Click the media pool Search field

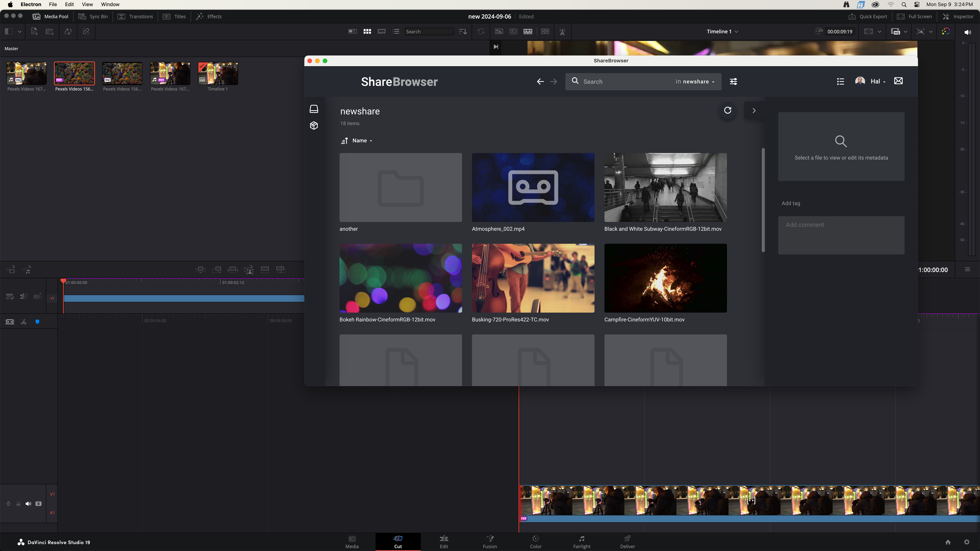429,32
